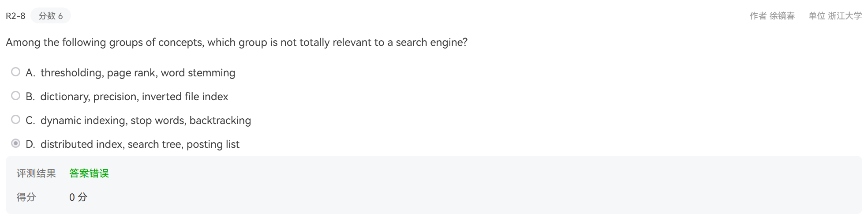Screen dimensions: 868x218
Task: Click the score badge '分数 6'
Action: click(51, 16)
